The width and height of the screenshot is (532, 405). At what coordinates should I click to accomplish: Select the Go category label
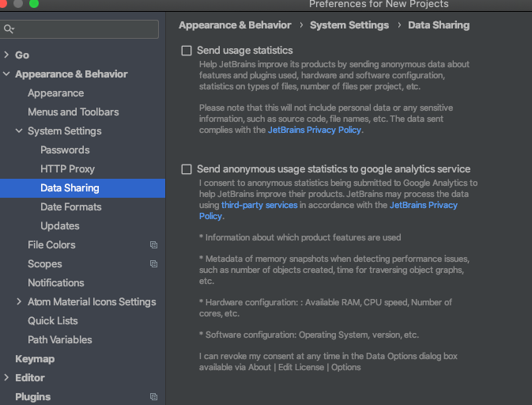point(22,55)
